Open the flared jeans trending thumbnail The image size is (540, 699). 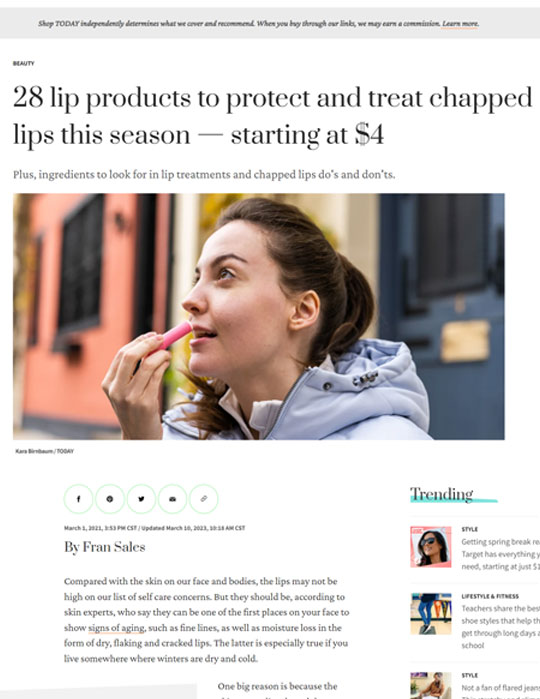tap(431, 686)
